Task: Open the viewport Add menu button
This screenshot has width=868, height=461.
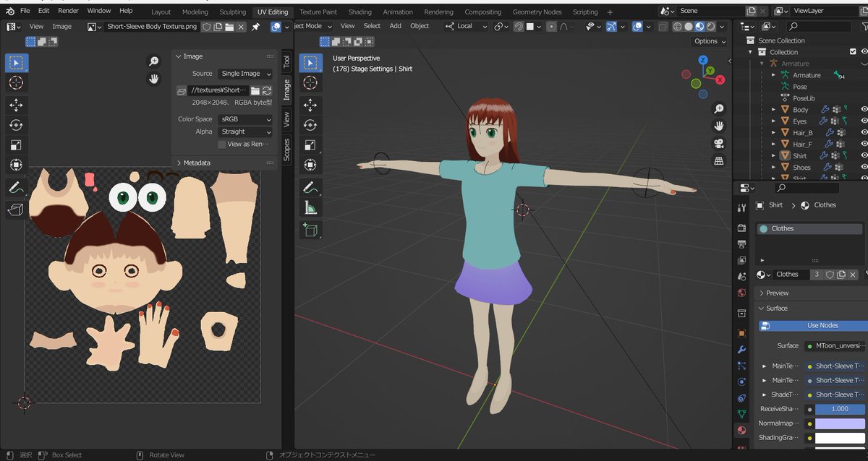Action: click(x=395, y=26)
